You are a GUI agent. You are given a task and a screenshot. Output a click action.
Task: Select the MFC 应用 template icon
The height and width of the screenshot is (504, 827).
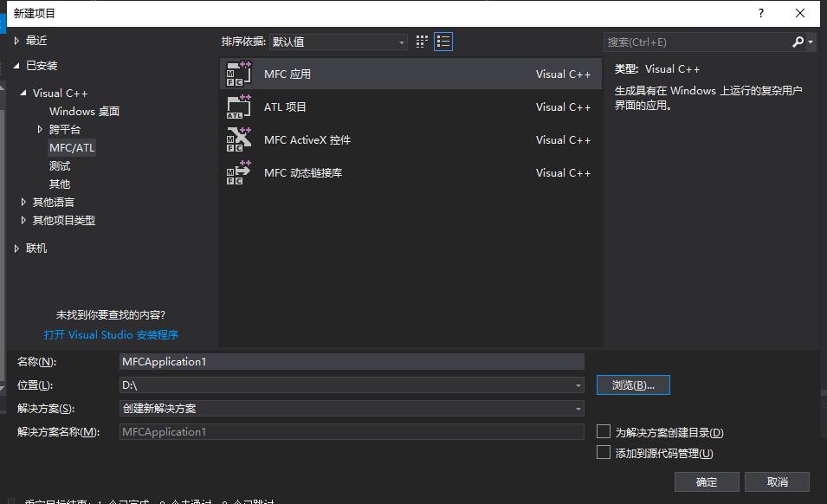pyautogui.click(x=239, y=74)
